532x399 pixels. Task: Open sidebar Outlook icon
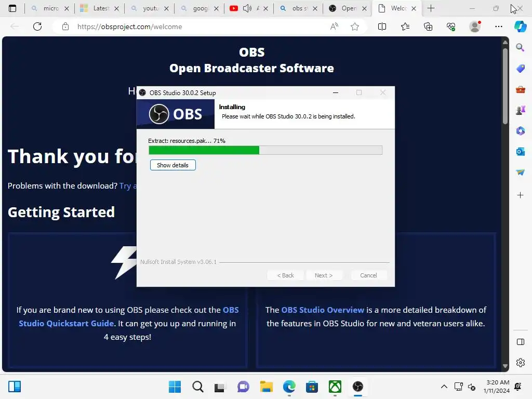coord(520,152)
